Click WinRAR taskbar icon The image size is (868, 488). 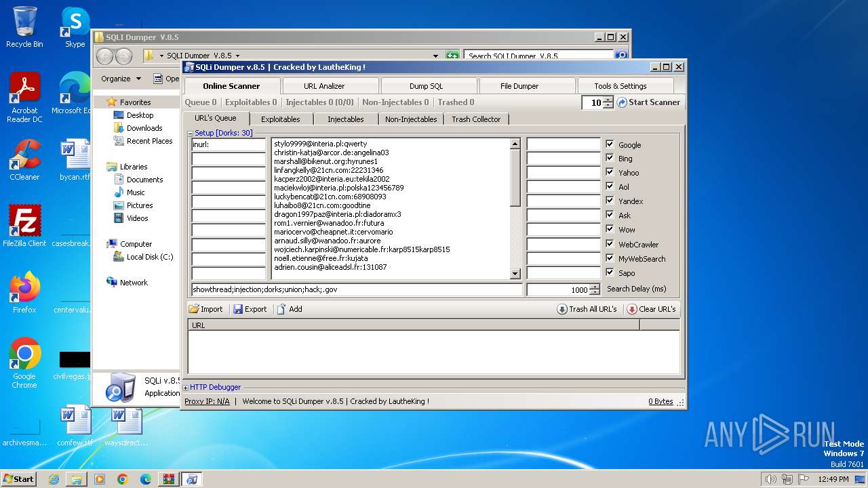[x=168, y=479]
